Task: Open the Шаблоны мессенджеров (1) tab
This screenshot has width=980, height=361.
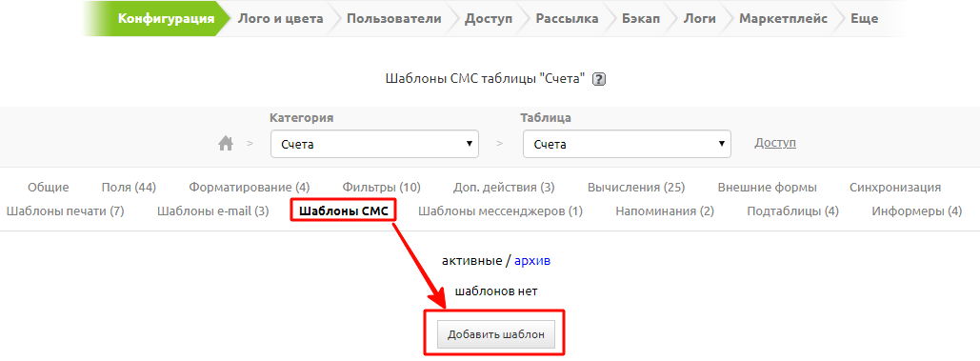Action: tap(500, 211)
